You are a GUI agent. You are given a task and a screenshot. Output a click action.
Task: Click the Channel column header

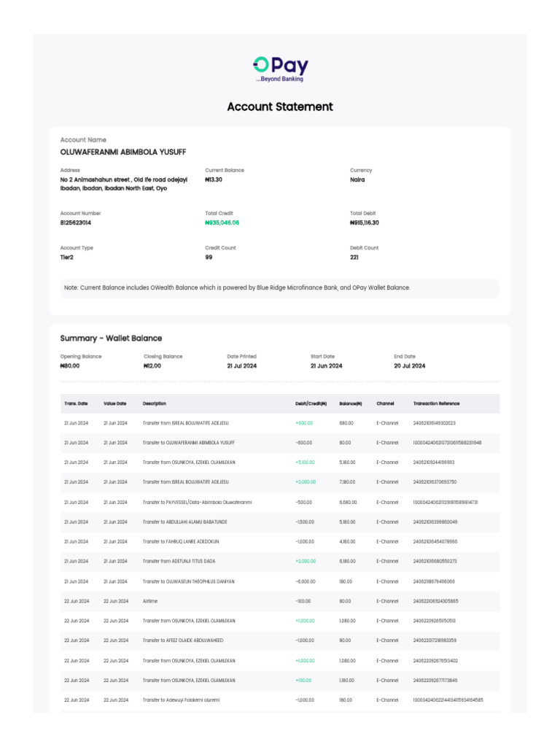tap(385, 403)
